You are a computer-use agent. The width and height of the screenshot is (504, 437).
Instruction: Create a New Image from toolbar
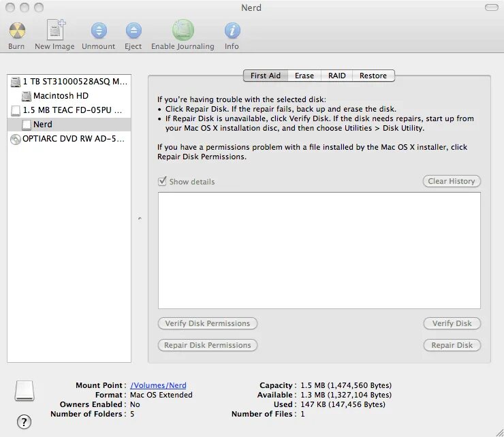55,30
